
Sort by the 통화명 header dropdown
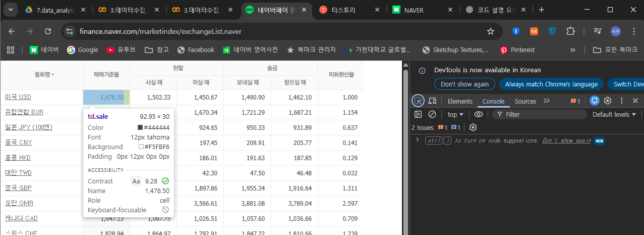click(44, 74)
